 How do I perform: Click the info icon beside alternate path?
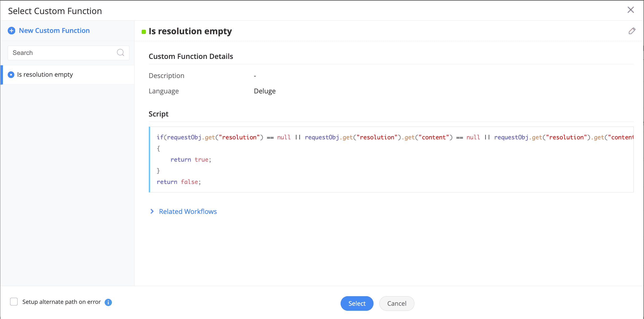point(108,302)
